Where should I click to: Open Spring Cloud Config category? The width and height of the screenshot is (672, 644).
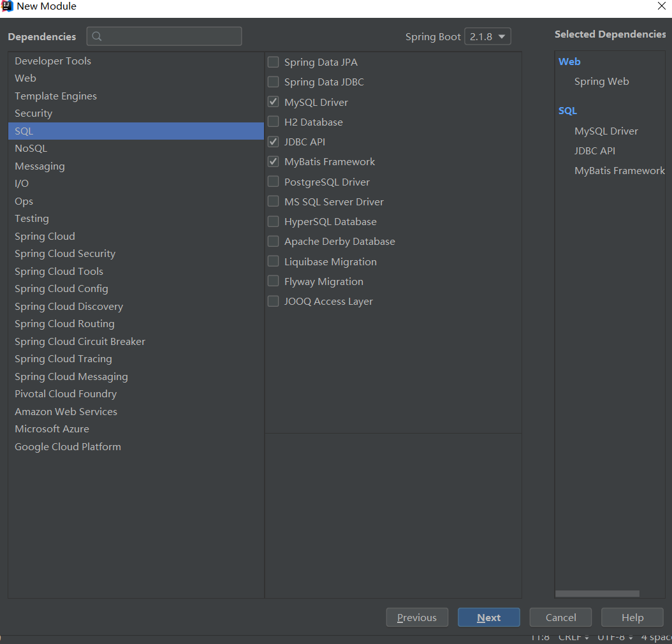tap(136, 289)
